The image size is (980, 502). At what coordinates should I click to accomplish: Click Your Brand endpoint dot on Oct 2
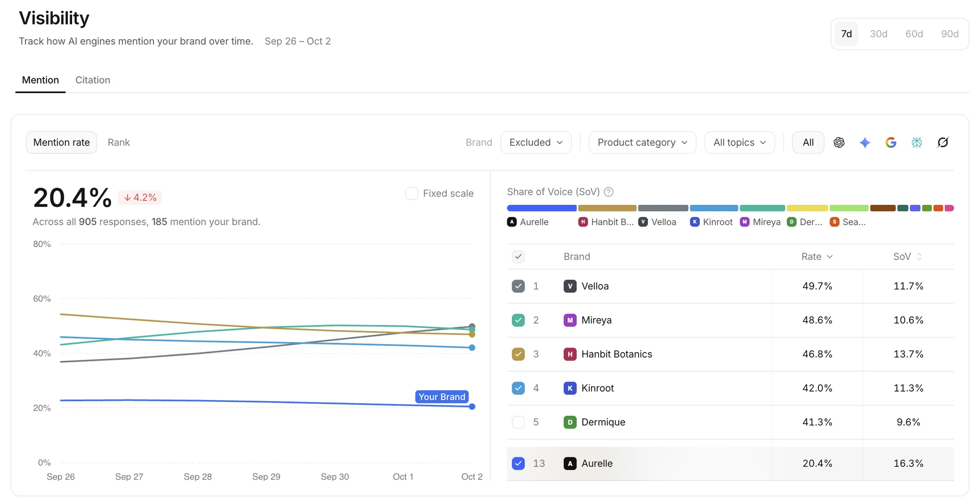coord(472,406)
